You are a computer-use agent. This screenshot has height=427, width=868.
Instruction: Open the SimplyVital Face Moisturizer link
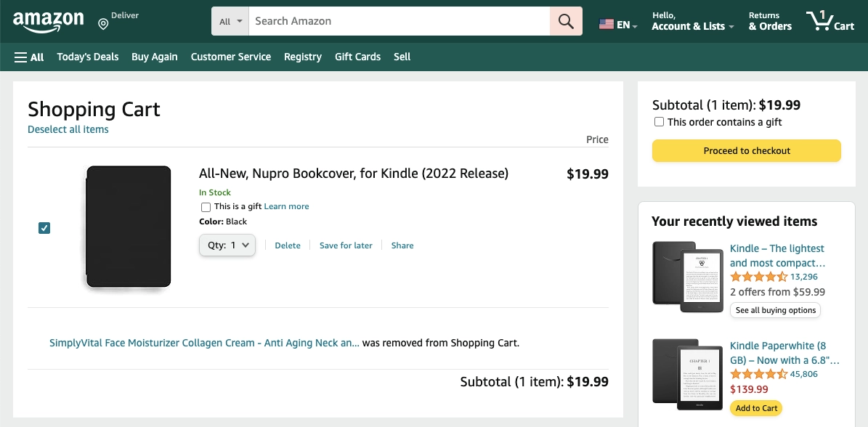point(203,343)
